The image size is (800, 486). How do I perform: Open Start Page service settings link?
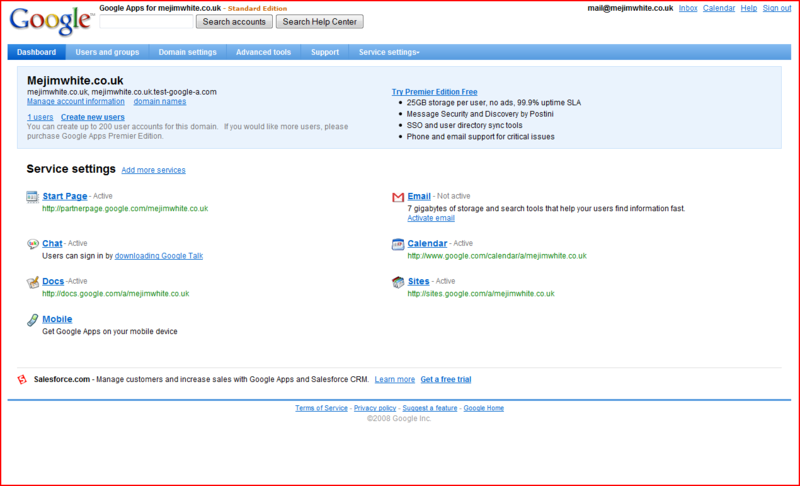[65, 196]
